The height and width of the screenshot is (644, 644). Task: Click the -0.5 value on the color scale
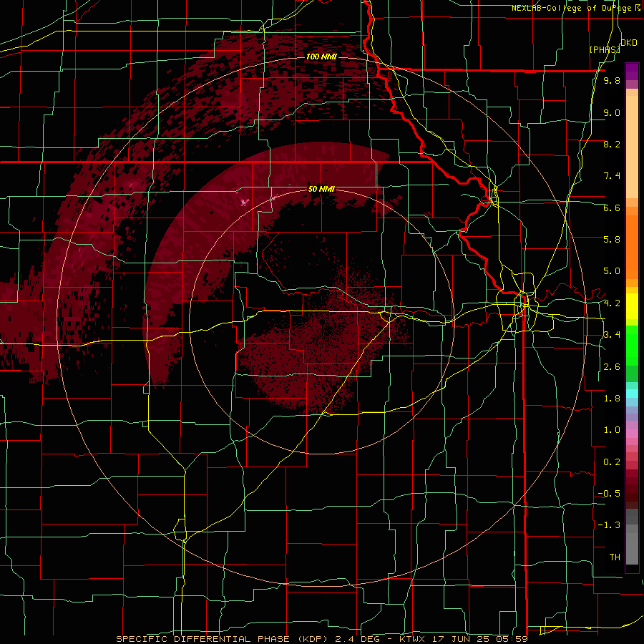point(609,494)
